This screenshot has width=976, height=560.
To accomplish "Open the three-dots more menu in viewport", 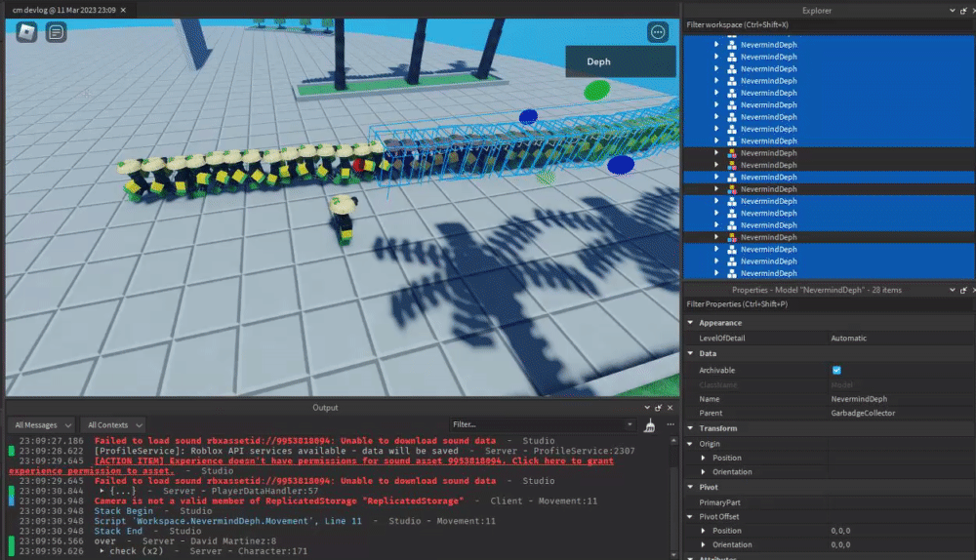I will (658, 32).
